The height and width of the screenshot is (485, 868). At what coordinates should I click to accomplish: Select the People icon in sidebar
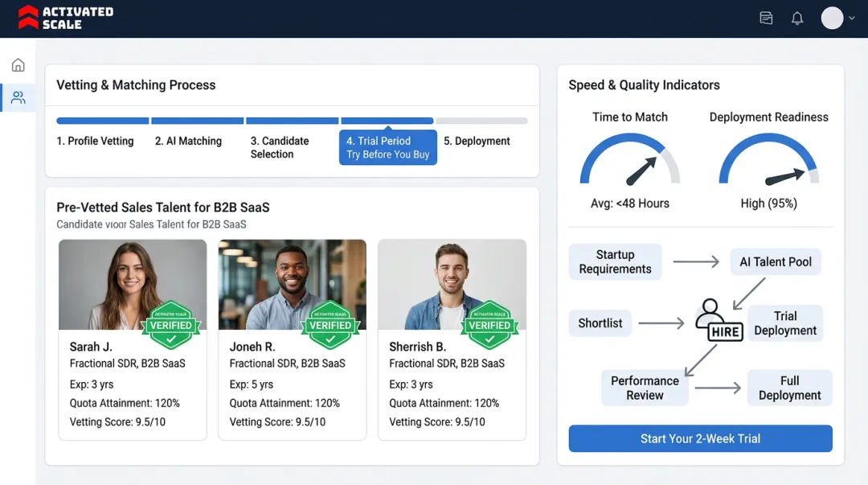point(18,97)
